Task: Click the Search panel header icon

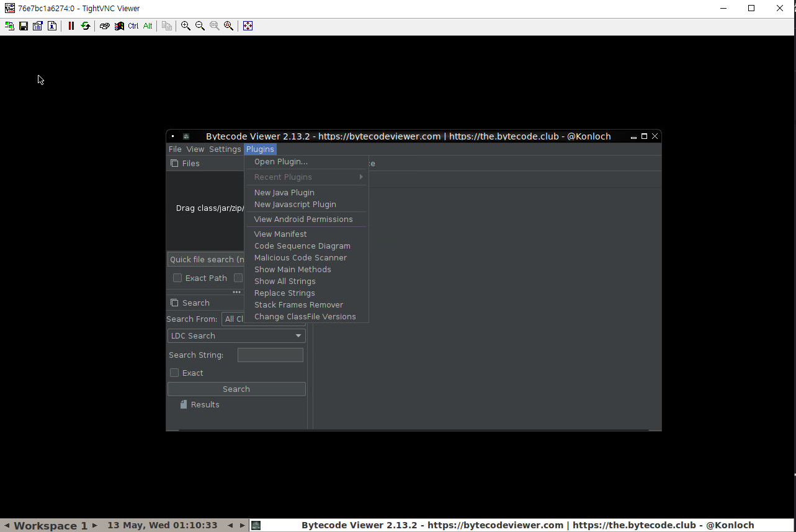Action: click(x=174, y=303)
